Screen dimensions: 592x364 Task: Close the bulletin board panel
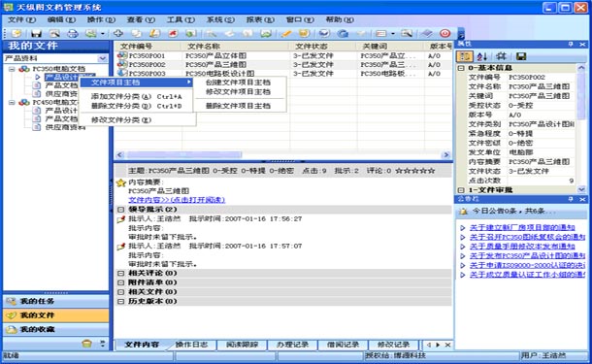(x=582, y=199)
